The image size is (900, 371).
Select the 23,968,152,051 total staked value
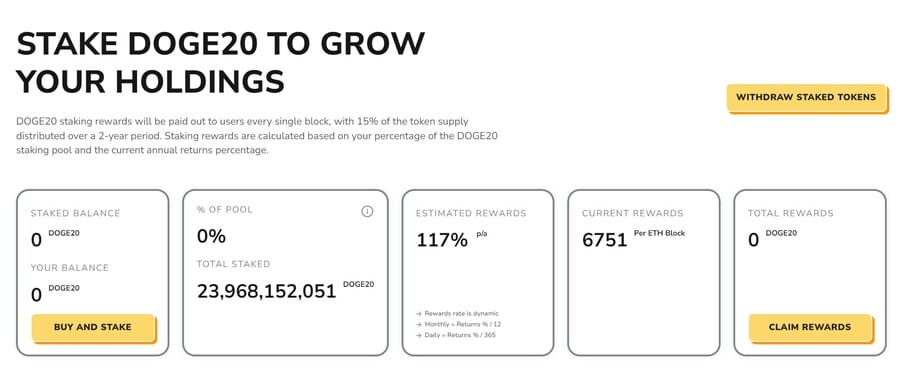click(x=266, y=291)
